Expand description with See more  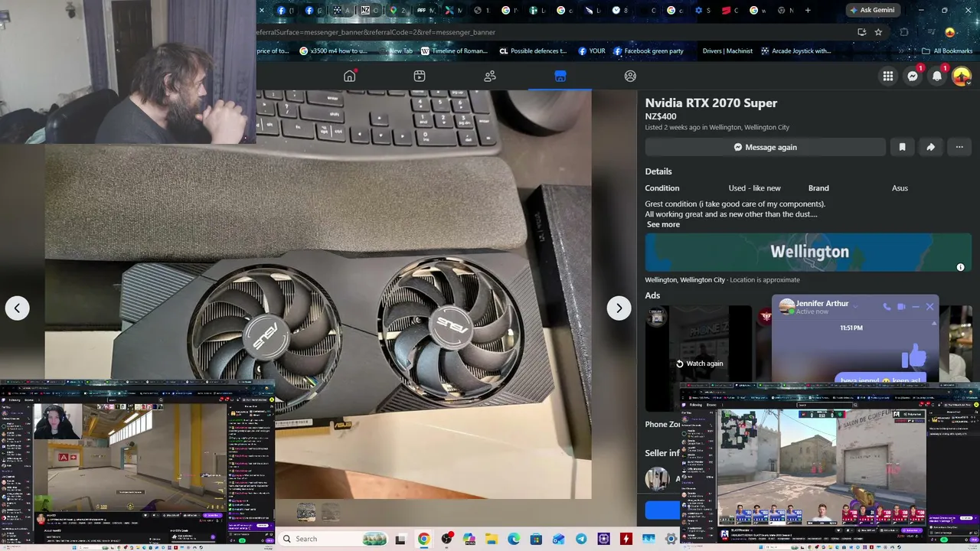coord(663,224)
